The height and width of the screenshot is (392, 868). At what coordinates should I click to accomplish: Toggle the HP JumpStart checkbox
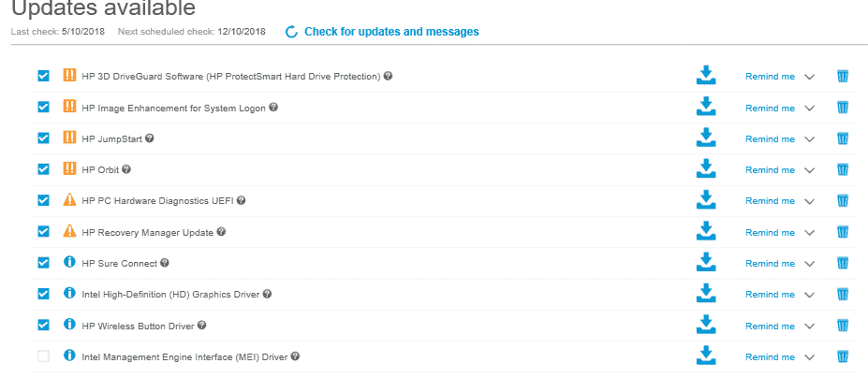click(x=43, y=138)
